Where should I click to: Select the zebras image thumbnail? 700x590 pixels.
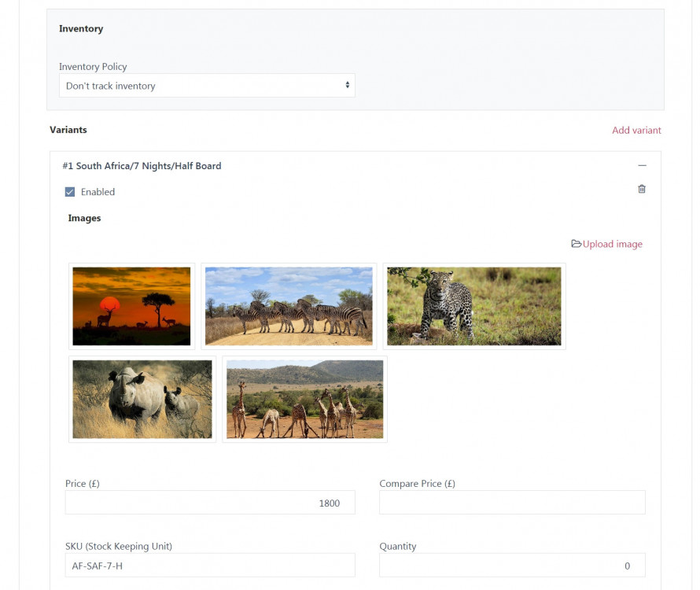pos(289,306)
